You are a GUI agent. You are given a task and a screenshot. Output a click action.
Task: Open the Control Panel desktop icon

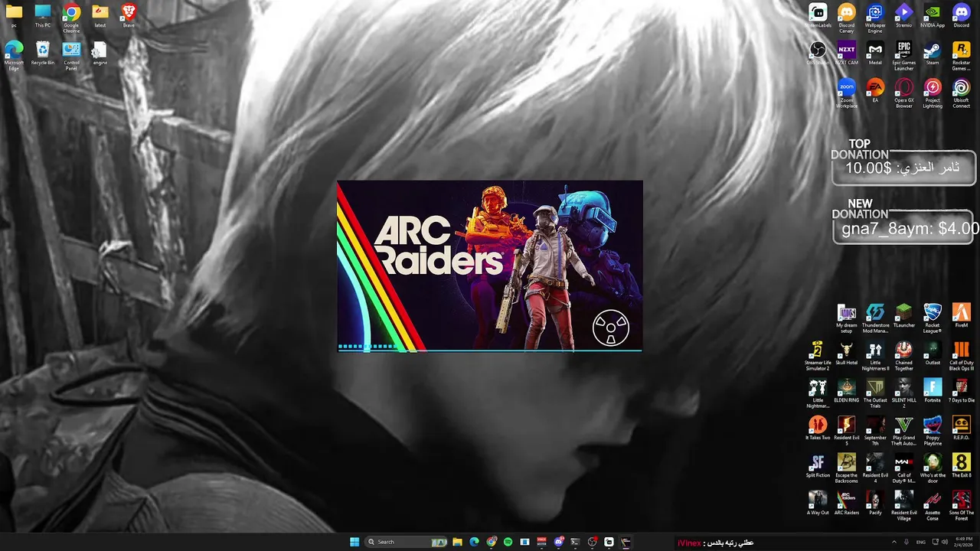pos(71,55)
